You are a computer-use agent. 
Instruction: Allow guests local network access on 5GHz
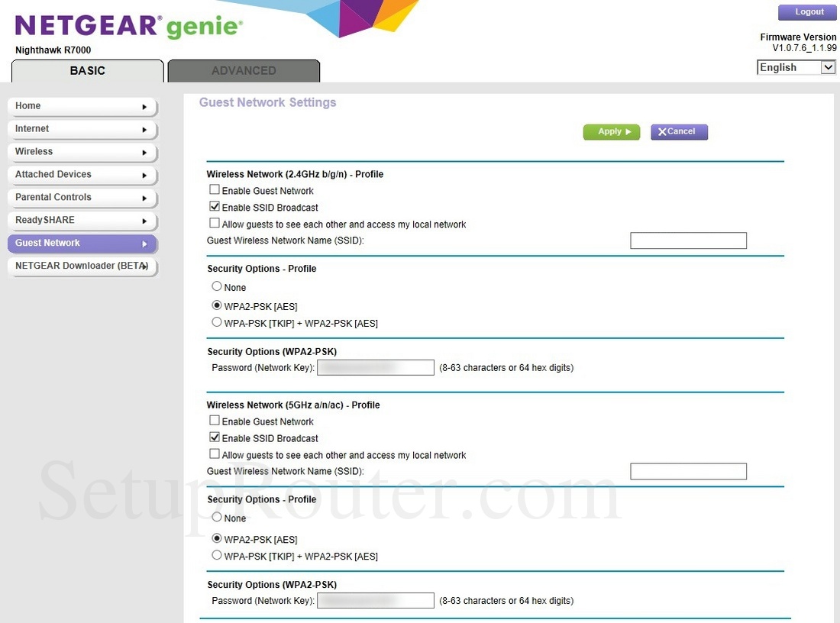215,454
